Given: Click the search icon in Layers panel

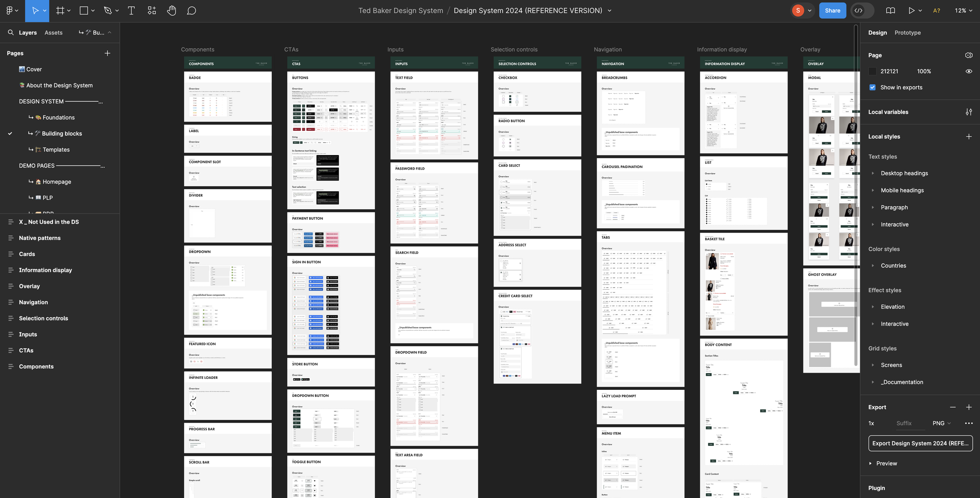Looking at the screenshot, I should pyautogui.click(x=11, y=33).
